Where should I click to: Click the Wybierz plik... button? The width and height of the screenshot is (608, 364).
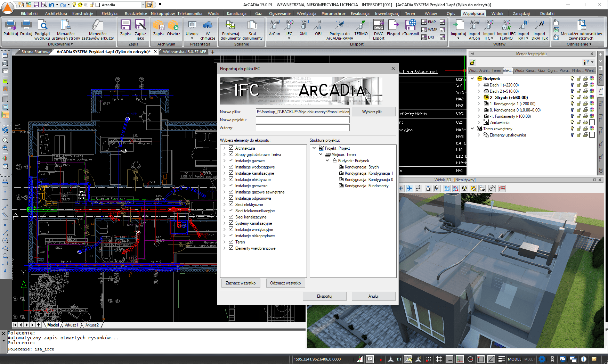click(x=373, y=112)
